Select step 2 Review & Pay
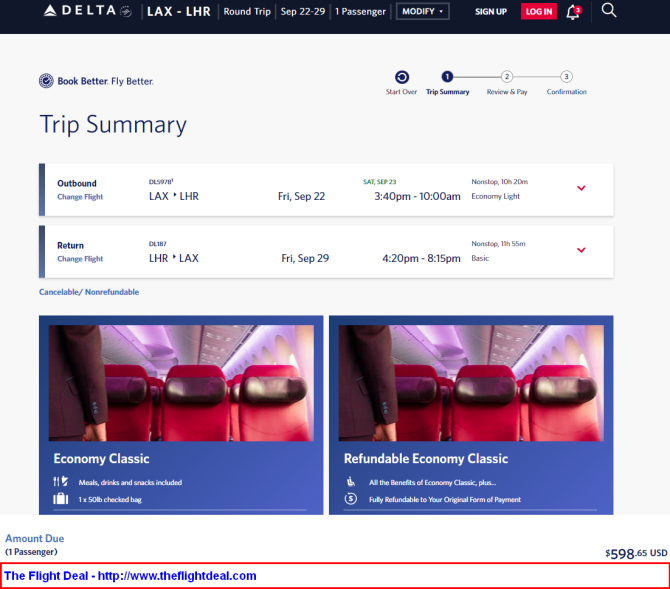The height and width of the screenshot is (589, 670). click(x=507, y=77)
